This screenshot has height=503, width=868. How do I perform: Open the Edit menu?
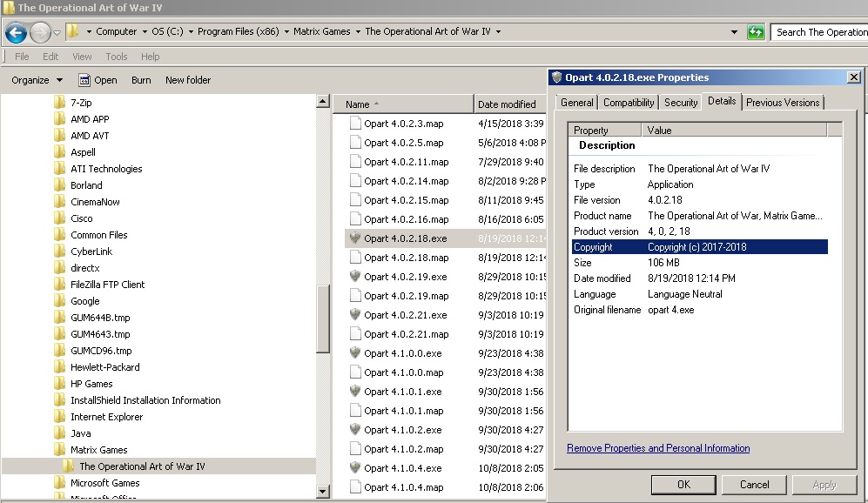click(50, 57)
